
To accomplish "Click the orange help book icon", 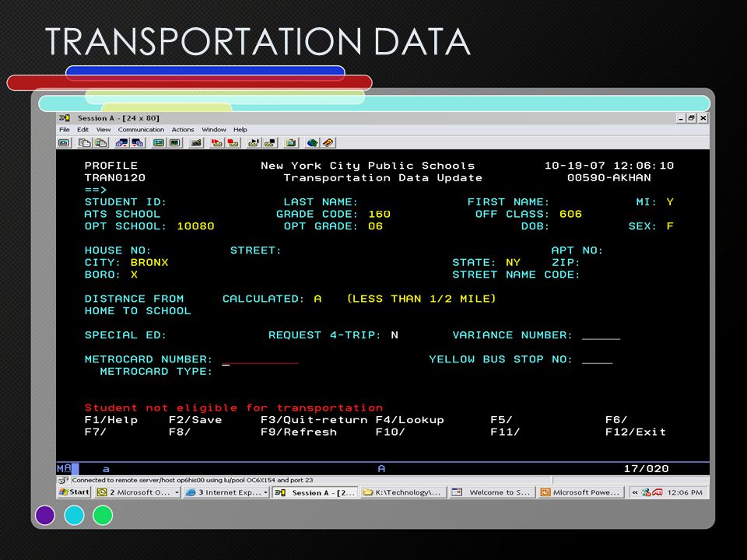I will point(328,142).
